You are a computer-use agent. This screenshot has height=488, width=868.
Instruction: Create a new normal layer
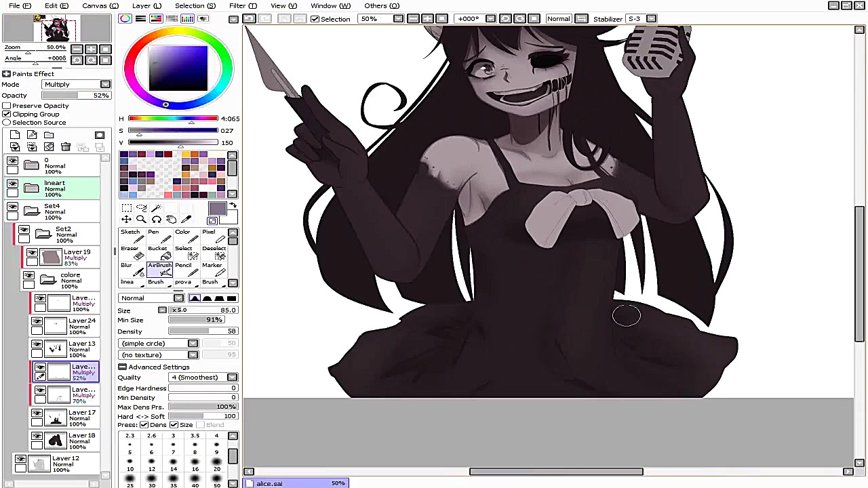click(x=15, y=136)
